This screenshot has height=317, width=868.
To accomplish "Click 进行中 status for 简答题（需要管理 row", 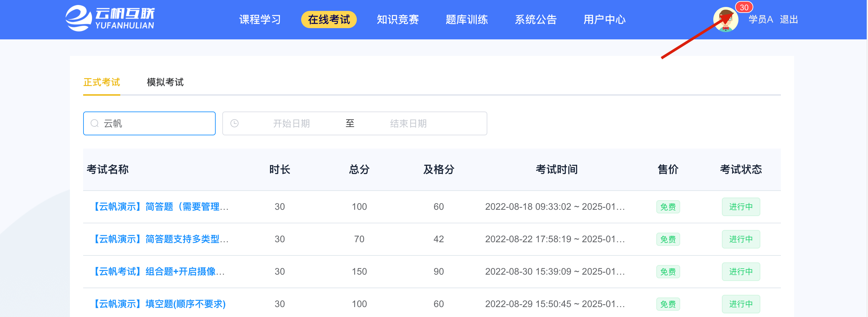I will pyautogui.click(x=741, y=206).
